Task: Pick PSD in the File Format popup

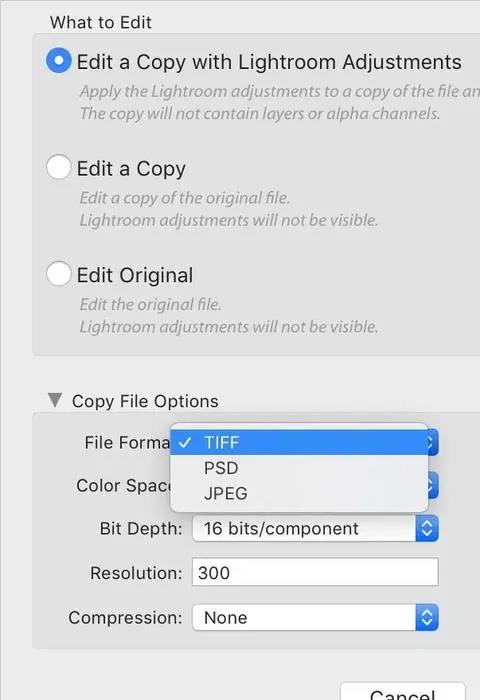Action: pyautogui.click(x=299, y=468)
